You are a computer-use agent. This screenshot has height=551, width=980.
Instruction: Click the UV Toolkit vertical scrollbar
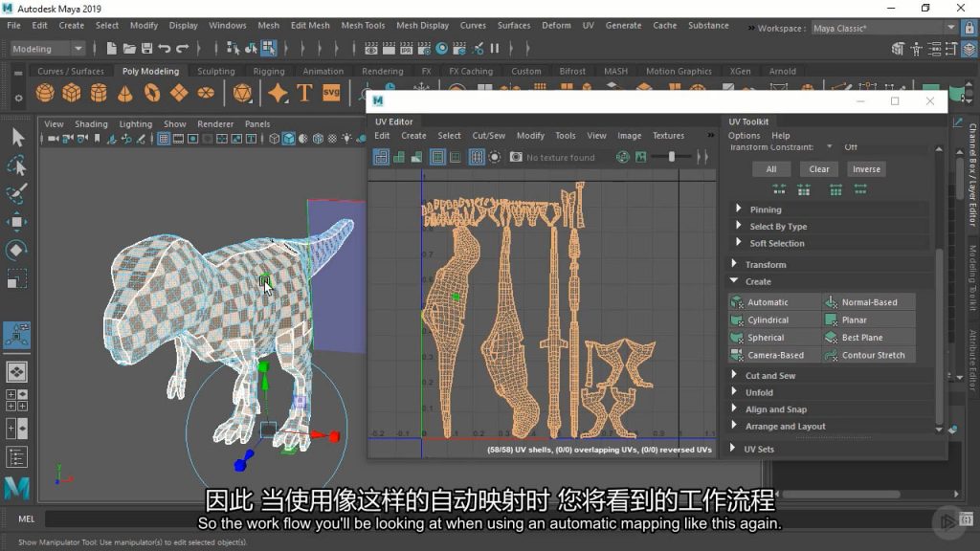coord(939,337)
